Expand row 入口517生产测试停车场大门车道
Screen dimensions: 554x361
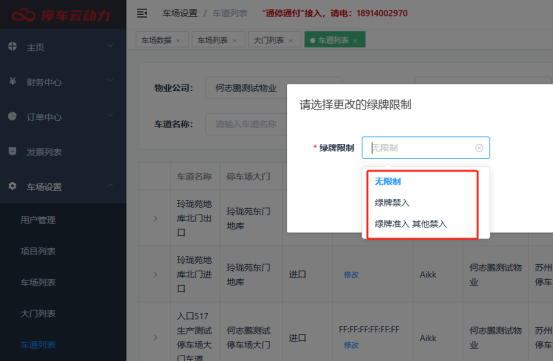pyautogui.click(x=155, y=338)
